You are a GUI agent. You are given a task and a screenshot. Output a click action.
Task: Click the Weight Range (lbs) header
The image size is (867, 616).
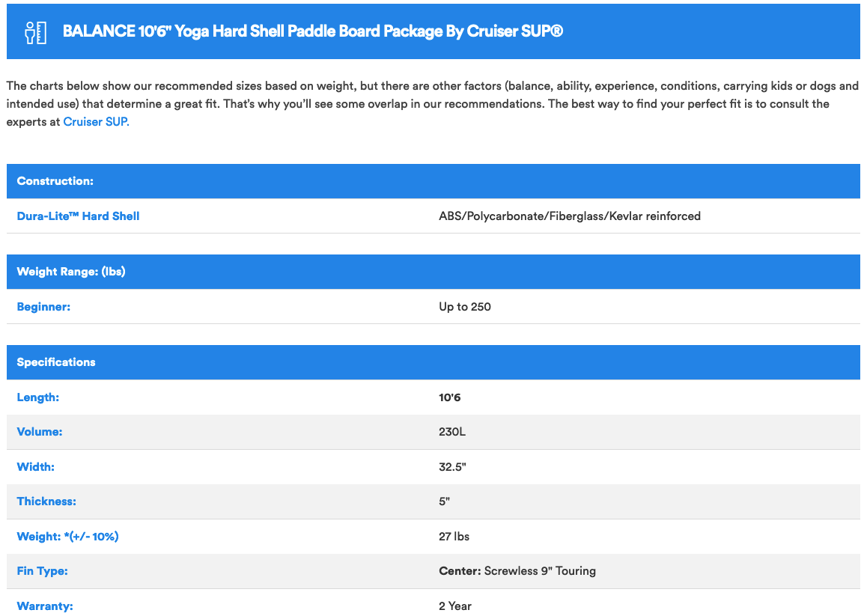click(x=71, y=272)
